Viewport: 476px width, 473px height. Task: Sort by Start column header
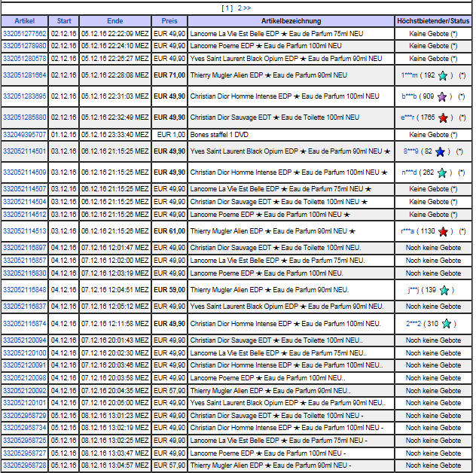point(64,21)
